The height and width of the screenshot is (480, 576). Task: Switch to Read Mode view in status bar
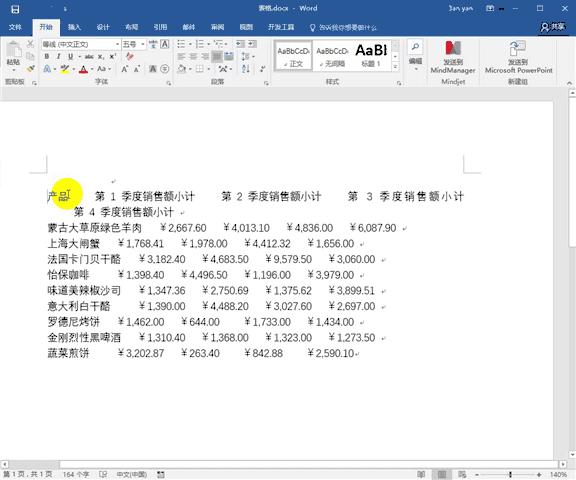click(x=421, y=474)
